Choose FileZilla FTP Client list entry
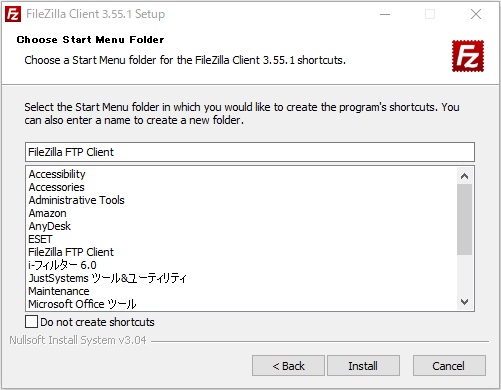Image resolution: width=501 pixels, height=390 pixels. [x=71, y=252]
